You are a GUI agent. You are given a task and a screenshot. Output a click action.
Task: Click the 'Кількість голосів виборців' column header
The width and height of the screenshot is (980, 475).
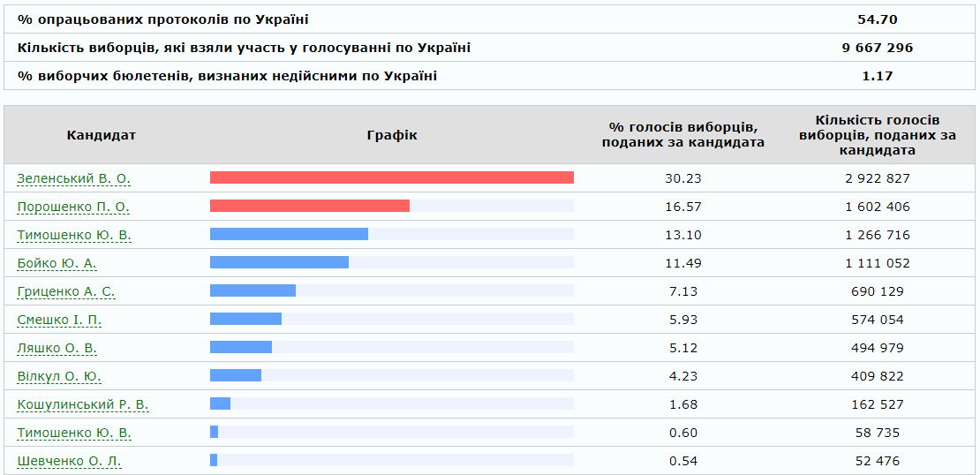pos(877,135)
